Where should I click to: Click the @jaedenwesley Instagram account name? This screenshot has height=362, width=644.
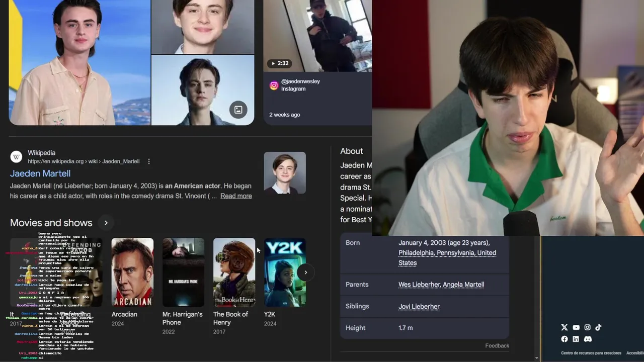pyautogui.click(x=300, y=81)
